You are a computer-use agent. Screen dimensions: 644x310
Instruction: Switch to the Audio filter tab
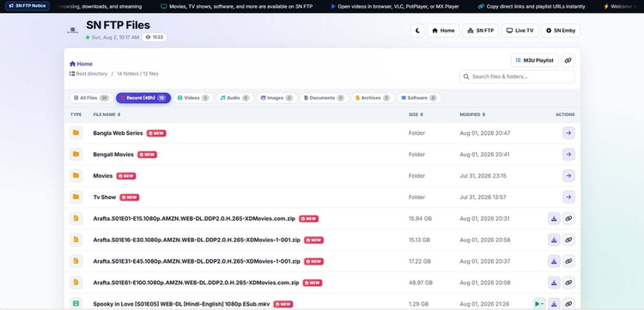tap(234, 98)
